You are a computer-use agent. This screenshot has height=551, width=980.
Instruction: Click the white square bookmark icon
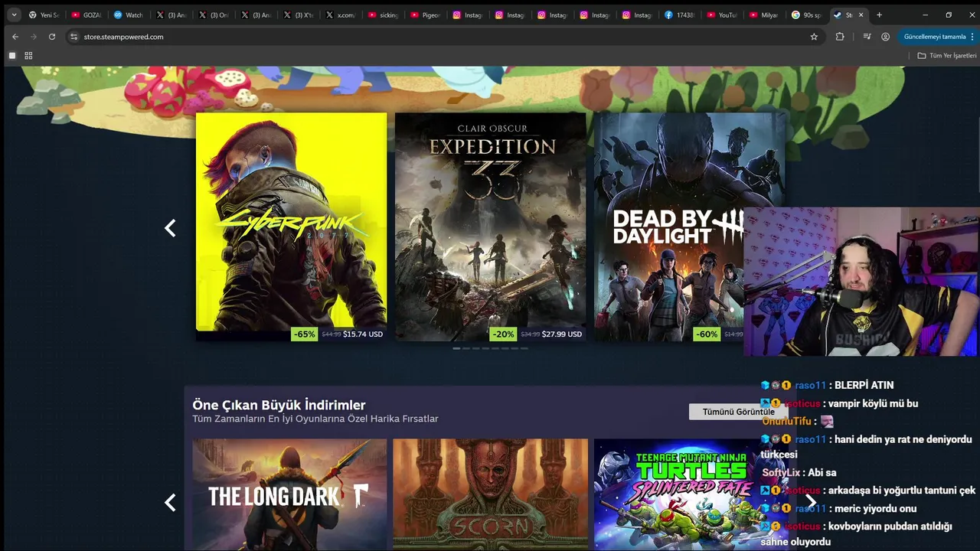point(12,56)
